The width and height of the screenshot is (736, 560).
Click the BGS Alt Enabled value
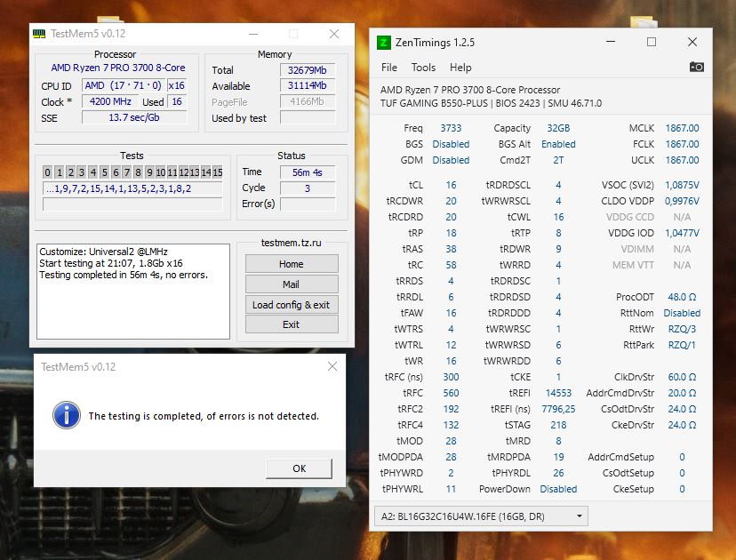558,144
